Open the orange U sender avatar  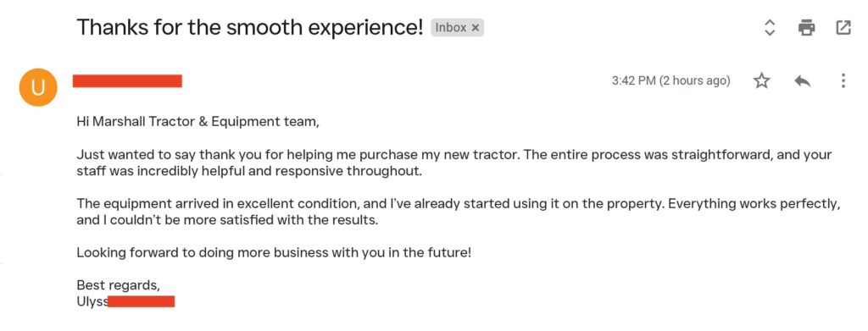coord(38,87)
